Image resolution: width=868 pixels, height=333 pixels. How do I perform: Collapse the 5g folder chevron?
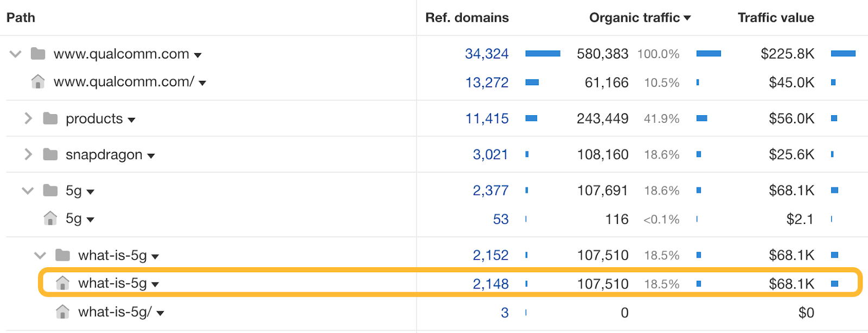pyautogui.click(x=28, y=191)
